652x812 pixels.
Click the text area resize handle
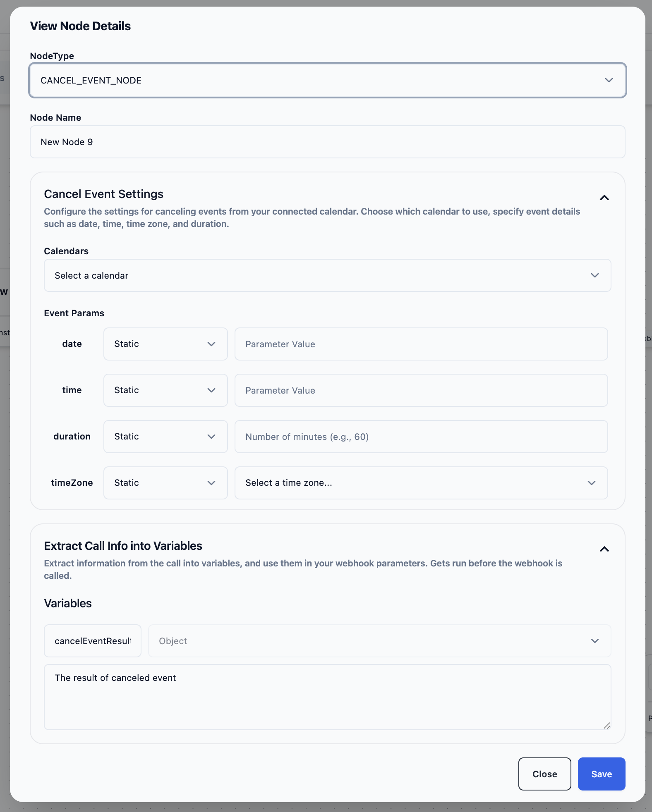(x=606, y=725)
